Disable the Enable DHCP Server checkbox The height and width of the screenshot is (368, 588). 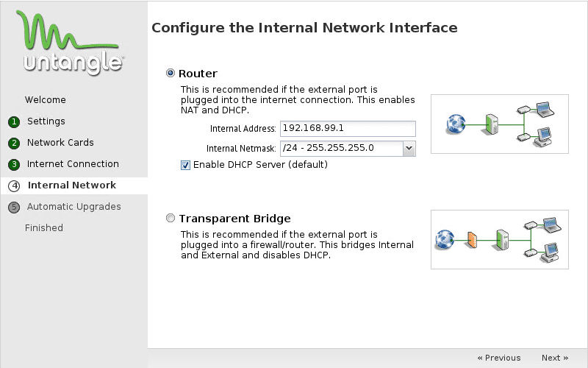(185, 165)
